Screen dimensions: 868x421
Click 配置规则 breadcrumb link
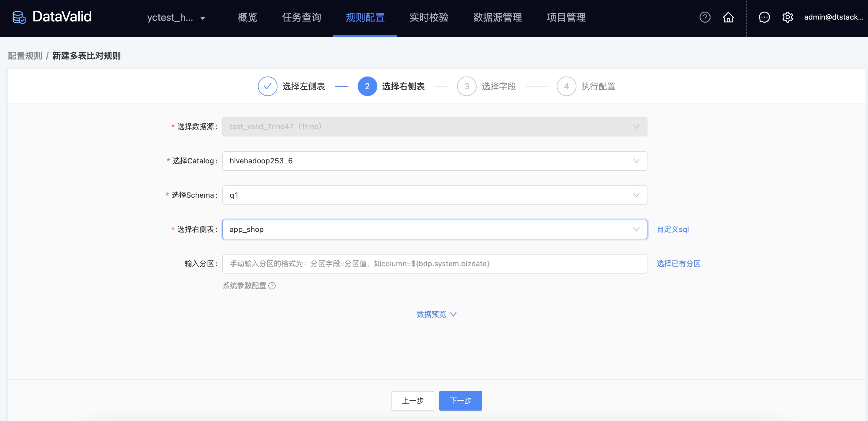coord(25,56)
